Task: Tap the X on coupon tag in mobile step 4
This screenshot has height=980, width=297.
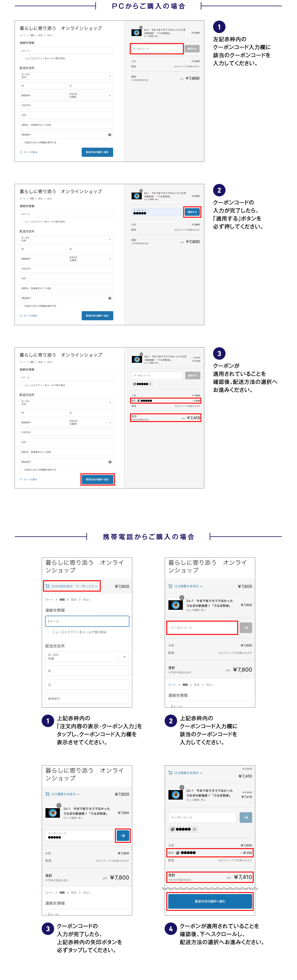Action: coord(194,829)
